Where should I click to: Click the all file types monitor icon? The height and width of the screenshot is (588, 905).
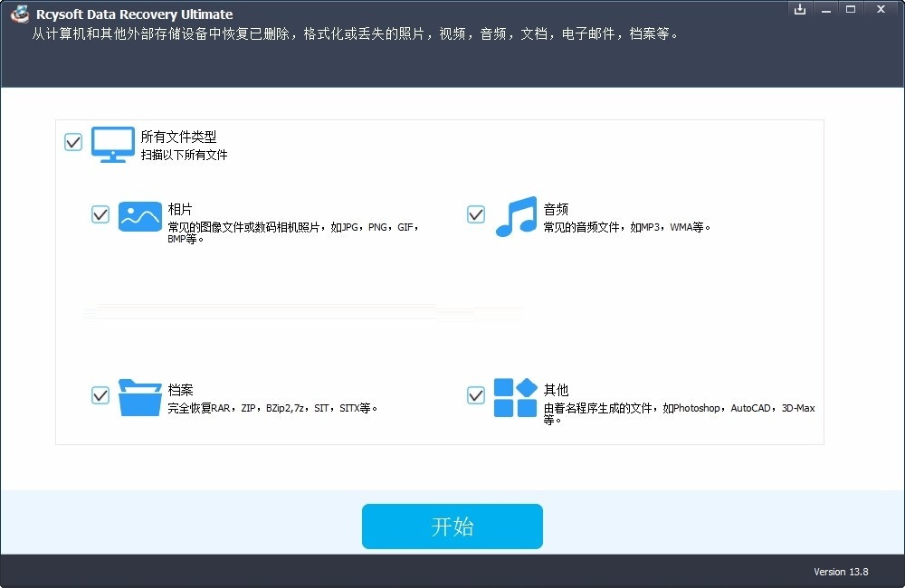point(112,144)
